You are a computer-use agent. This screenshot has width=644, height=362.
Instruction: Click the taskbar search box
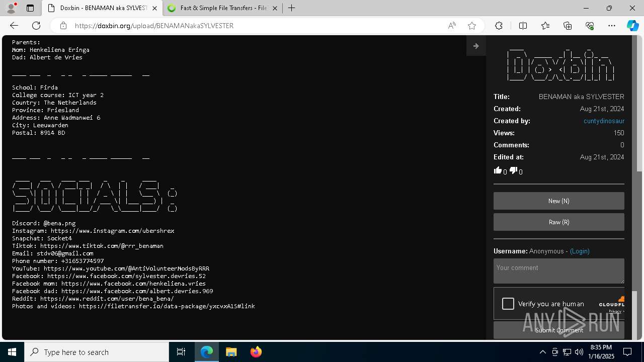pyautogui.click(x=97, y=352)
